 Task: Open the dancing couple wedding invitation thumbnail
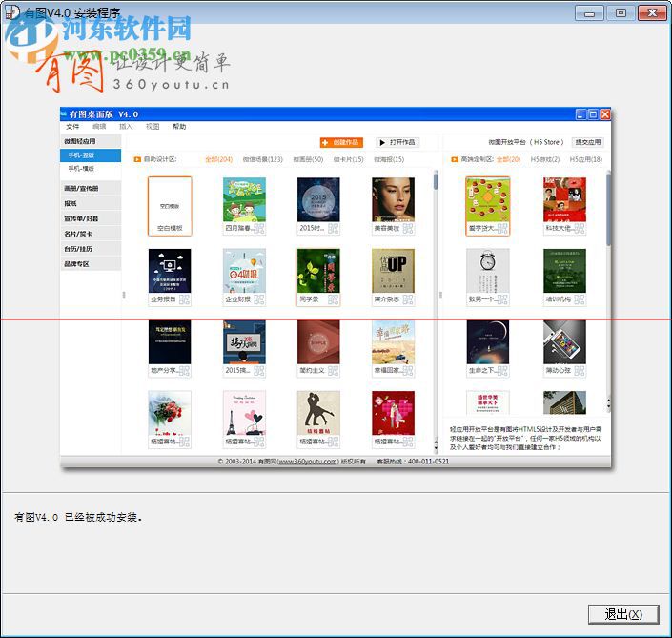318,413
